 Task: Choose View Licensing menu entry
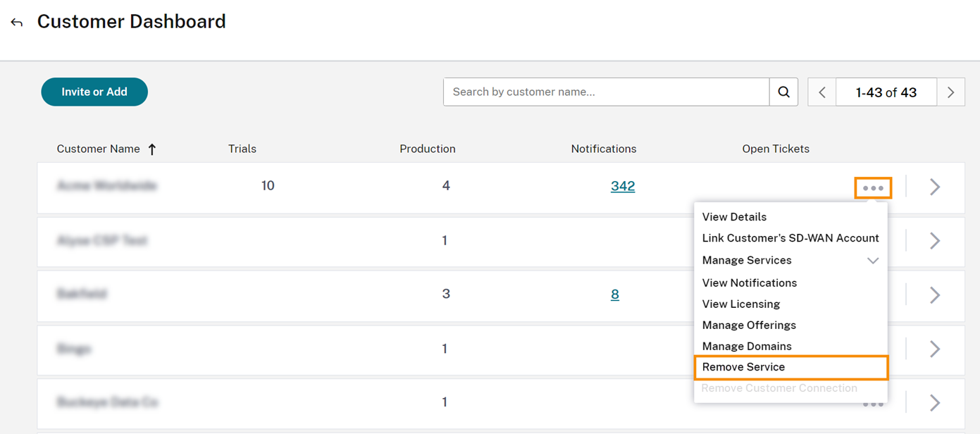(x=740, y=304)
